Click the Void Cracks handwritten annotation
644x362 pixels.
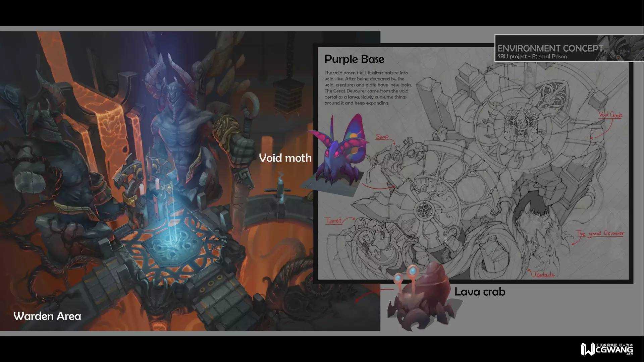point(610,115)
